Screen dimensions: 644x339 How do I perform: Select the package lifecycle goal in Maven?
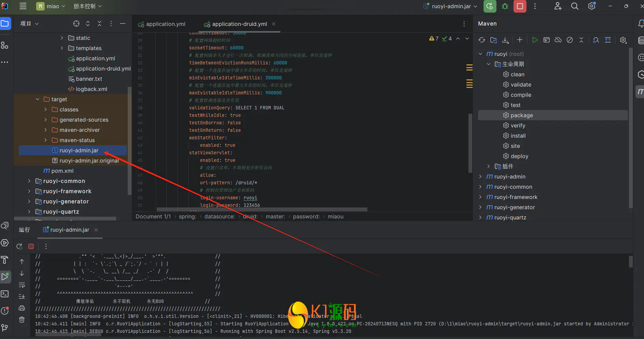pos(521,115)
